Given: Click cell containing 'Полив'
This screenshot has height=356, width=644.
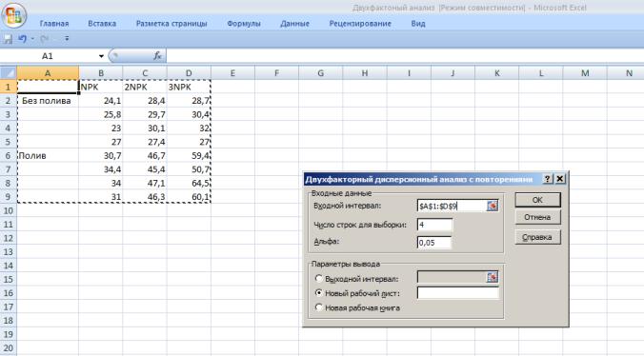Looking at the screenshot, I should 48,155.
